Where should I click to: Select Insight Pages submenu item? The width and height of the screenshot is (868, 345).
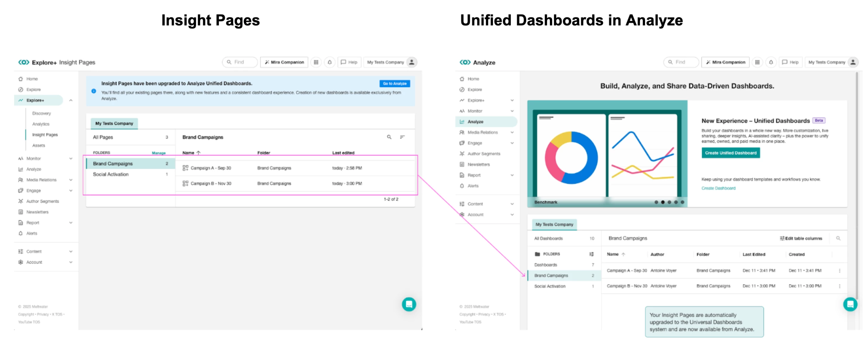(45, 135)
